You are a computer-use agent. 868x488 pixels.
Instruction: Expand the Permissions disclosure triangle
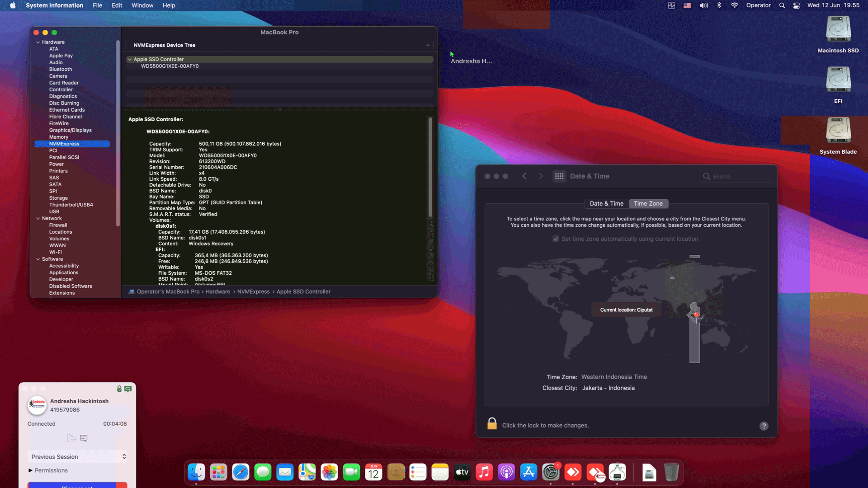(x=30, y=470)
